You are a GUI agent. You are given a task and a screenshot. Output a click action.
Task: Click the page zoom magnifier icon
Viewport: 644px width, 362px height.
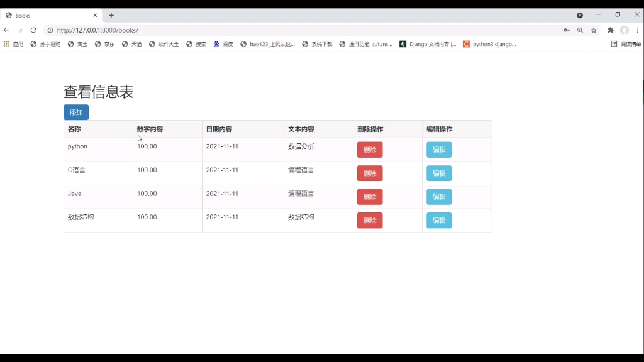580,30
